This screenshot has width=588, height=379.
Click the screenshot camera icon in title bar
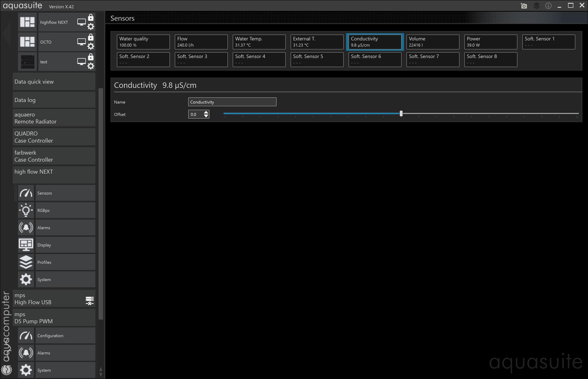tap(524, 6)
